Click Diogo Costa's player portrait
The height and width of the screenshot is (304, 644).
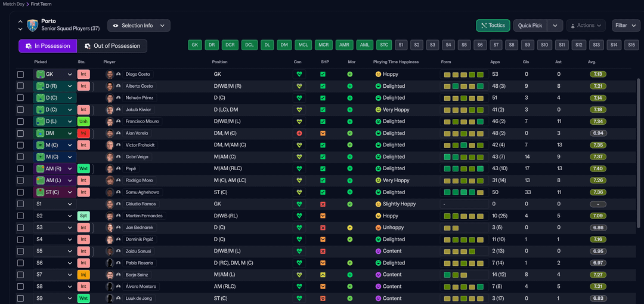109,74
